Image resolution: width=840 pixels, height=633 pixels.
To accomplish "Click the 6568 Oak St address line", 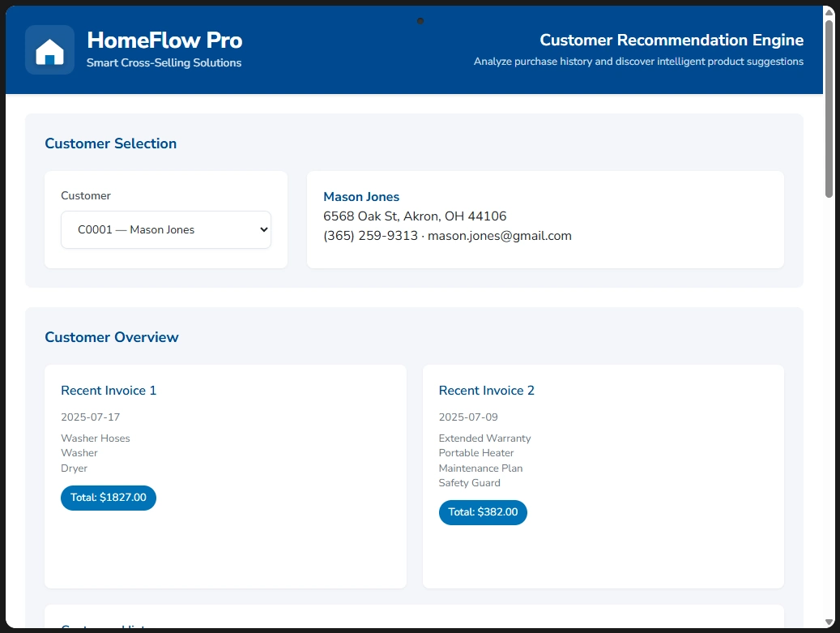I will pos(415,216).
